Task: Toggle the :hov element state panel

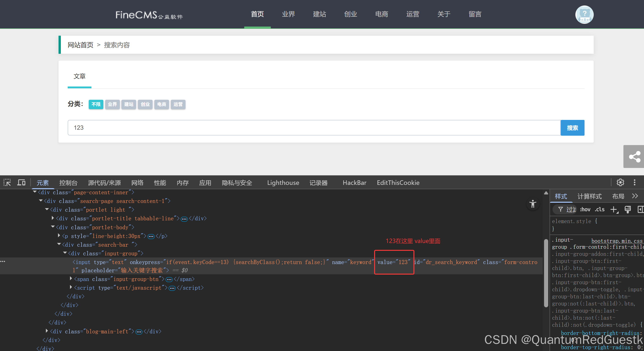Action: [585, 209]
